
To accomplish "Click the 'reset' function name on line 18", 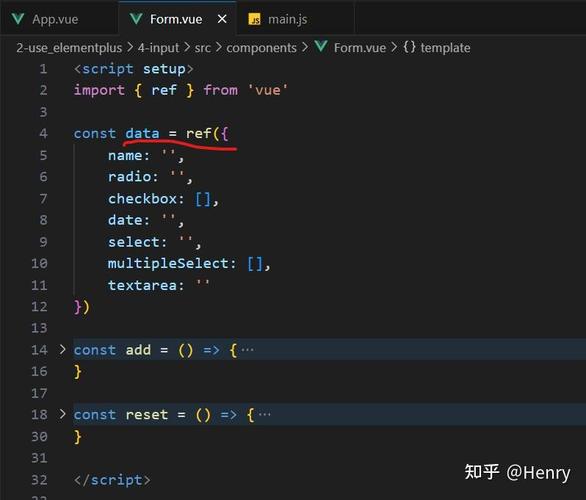I will pos(146,415).
